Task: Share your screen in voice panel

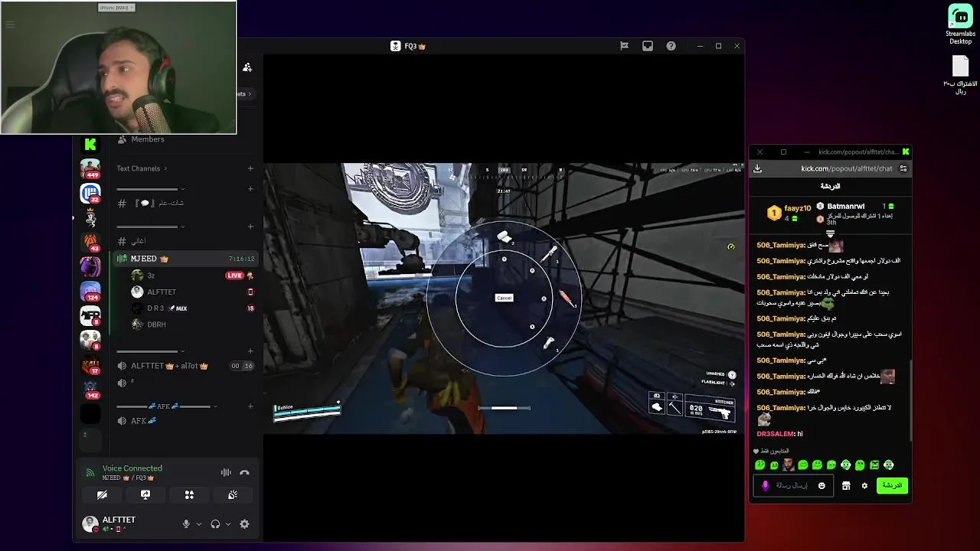Action: click(145, 495)
